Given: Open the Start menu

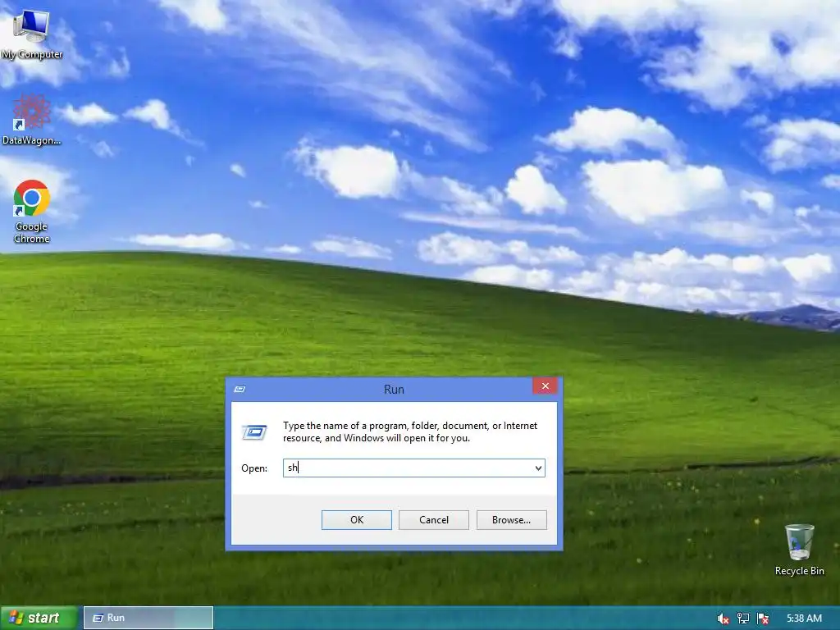Looking at the screenshot, I should 39,619.
